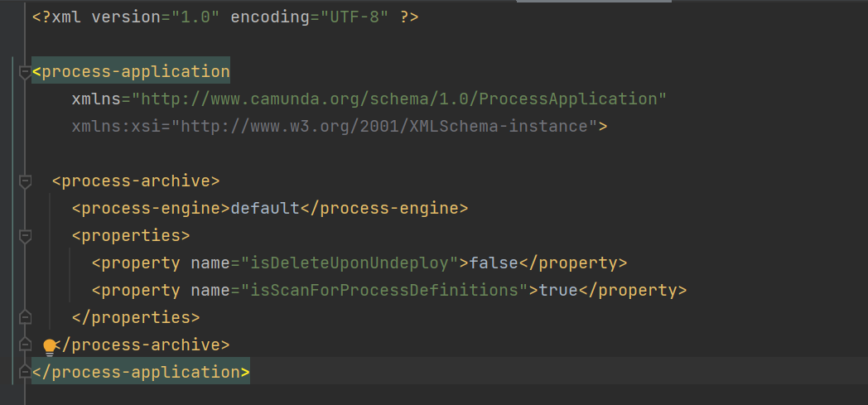Click the 'false' value of isDeleteUponUndeploy
Viewport: 868px width, 405px height.
click(x=494, y=263)
